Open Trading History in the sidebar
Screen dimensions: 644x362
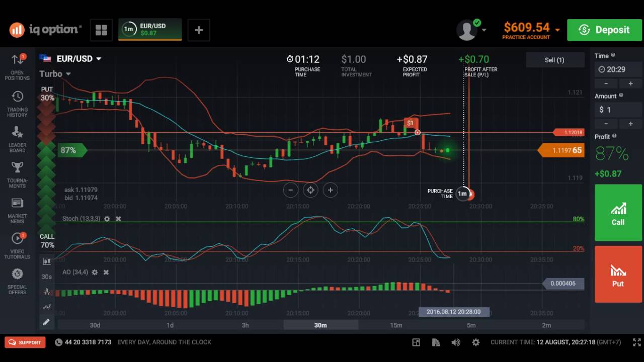click(x=17, y=105)
